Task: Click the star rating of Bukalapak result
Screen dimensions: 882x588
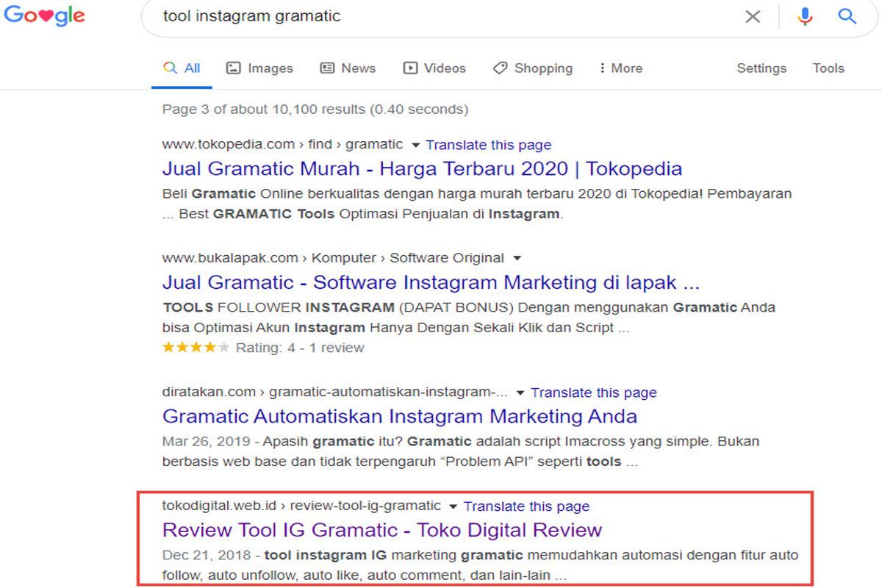Action: [x=196, y=347]
